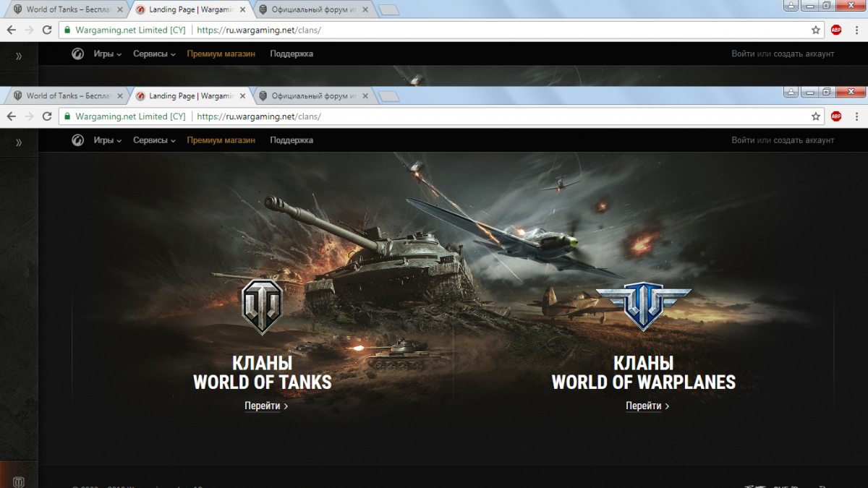
Task: Open Поддержка in the front window navbar
Action: coord(292,140)
